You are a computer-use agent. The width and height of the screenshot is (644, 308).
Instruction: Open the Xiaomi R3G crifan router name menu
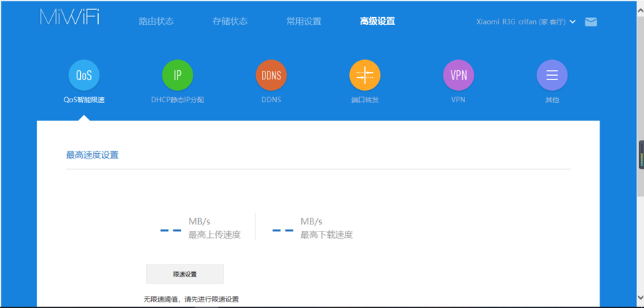521,21
